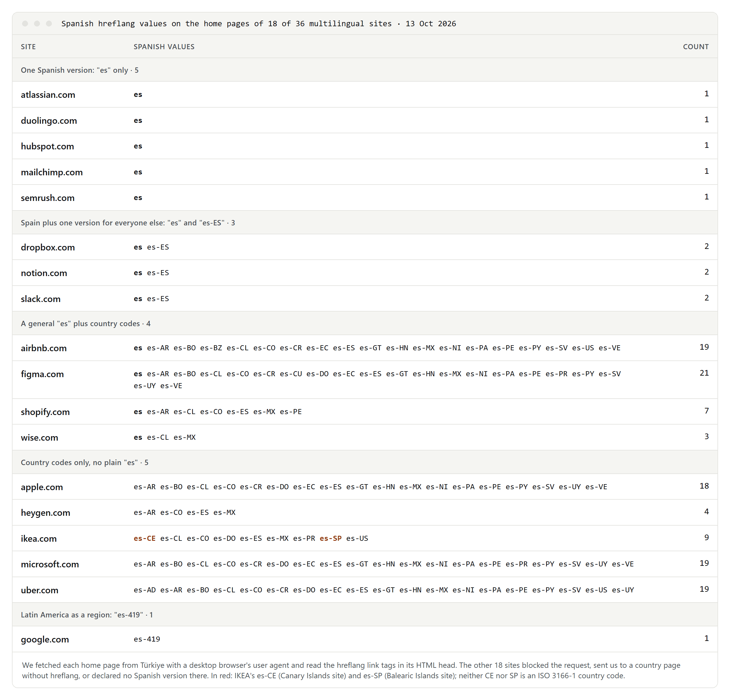Select count 4 in heygen.com row
Image resolution: width=730 pixels, height=700 pixels.
click(706, 512)
